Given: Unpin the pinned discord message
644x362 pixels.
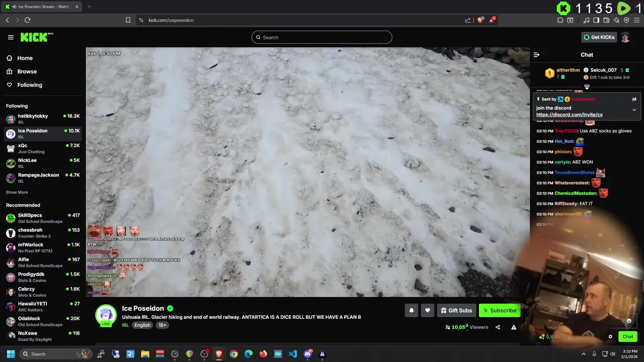Looking at the screenshot, I should pos(634,100).
